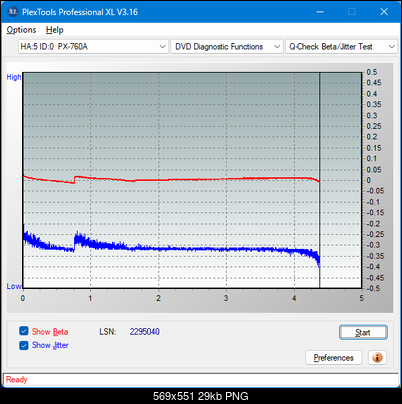Click the Start button
The height and width of the screenshot is (404, 402).
tap(363, 332)
